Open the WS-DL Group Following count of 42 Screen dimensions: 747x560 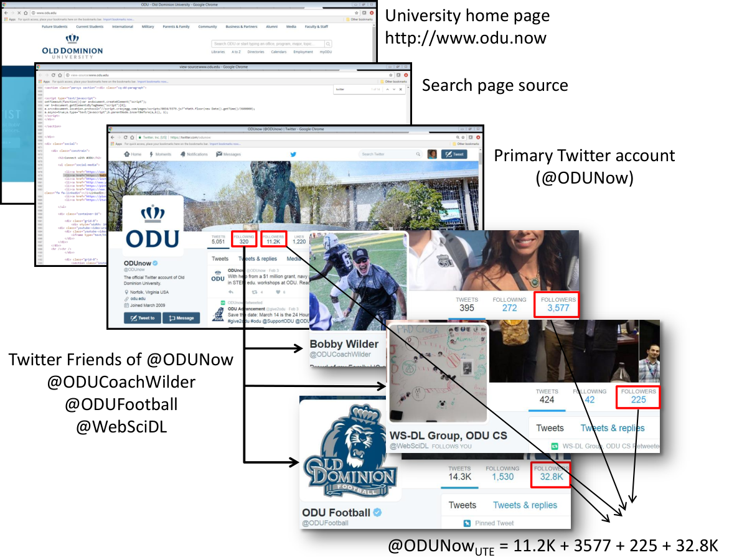(589, 396)
